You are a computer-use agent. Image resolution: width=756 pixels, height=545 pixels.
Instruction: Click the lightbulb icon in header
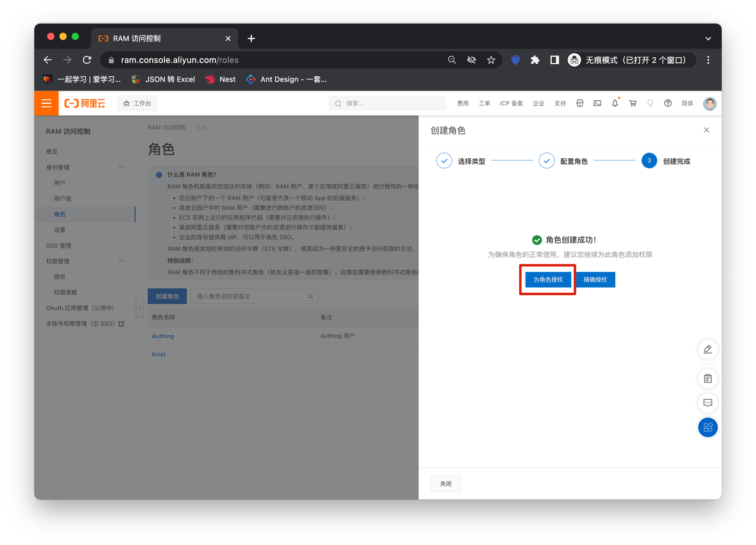[650, 103]
